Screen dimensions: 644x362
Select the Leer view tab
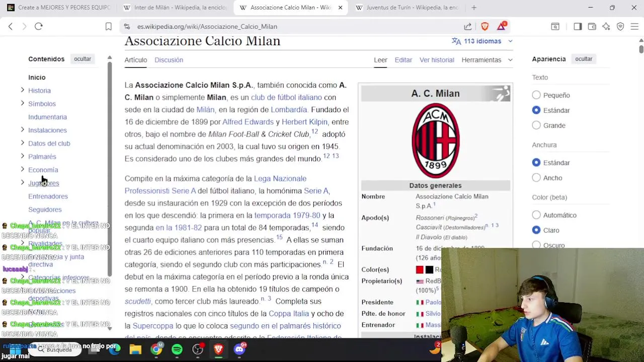pyautogui.click(x=380, y=60)
